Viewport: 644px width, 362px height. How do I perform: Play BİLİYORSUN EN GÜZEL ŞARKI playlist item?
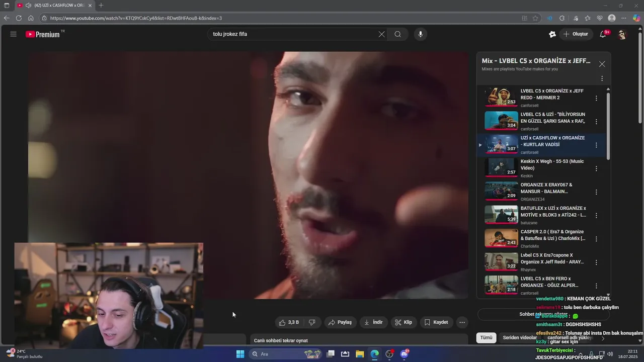(x=541, y=121)
